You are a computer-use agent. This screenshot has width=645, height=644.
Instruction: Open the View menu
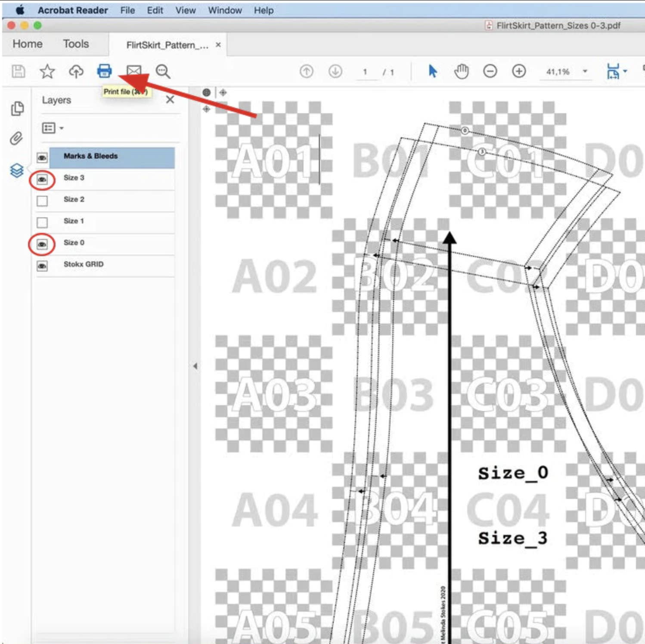(186, 10)
